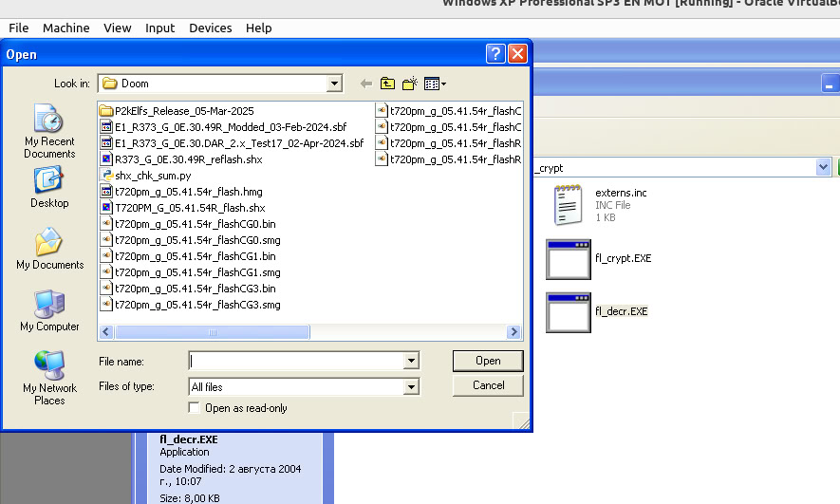840x504 pixels.
Task: Select t720pm_g_05.41.54r_flashCG1.smg file
Action: [190, 272]
